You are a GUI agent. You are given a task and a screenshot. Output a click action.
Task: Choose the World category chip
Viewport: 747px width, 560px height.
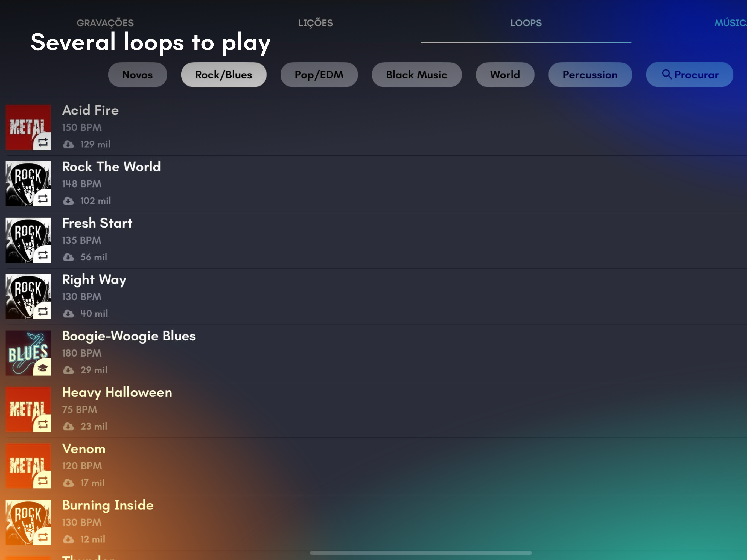coord(505,75)
